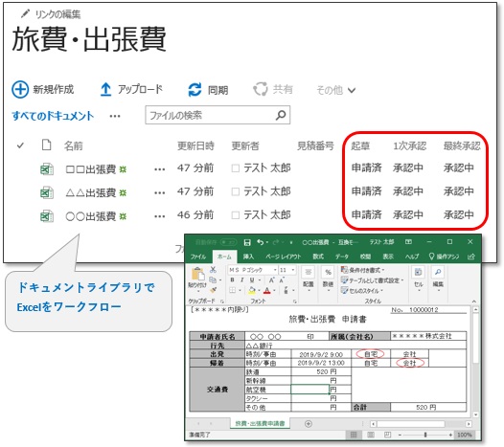Click the アップロード upload arrow icon
504x447 pixels.
[x=105, y=89]
